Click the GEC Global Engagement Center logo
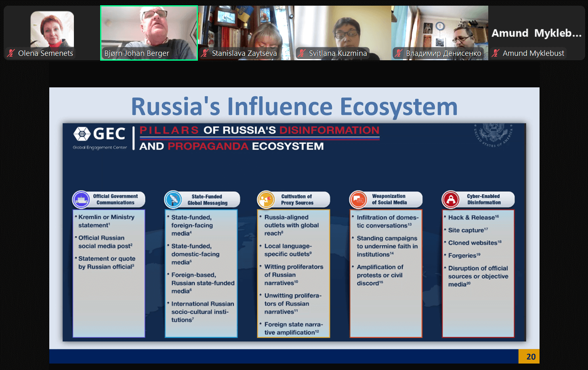This screenshot has width=588, height=370. pyautogui.click(x=100, y=137)
